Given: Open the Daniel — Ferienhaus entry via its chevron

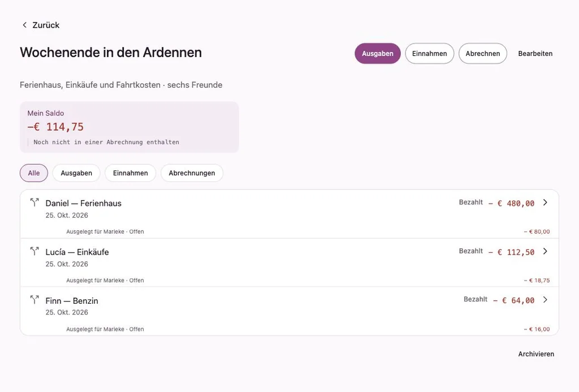Looking at the screenshot, I should (x=545, y=203).
